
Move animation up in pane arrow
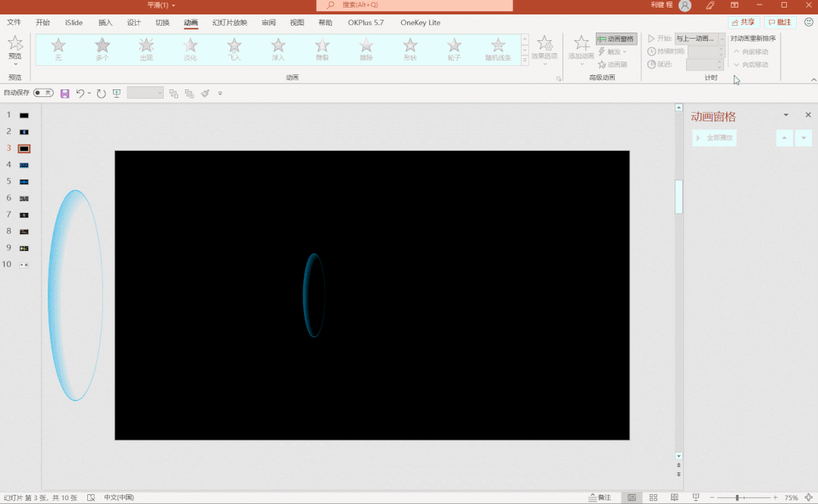[x=785, y=138]
